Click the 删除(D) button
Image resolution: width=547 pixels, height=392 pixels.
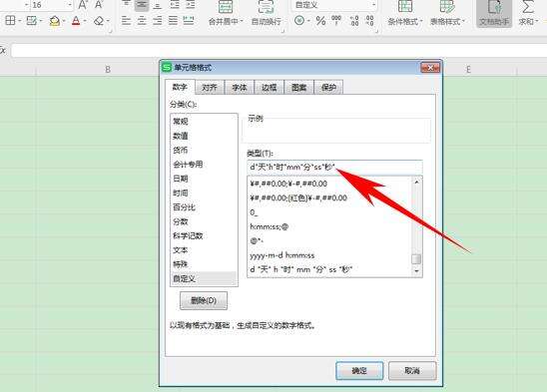(204, 300)
